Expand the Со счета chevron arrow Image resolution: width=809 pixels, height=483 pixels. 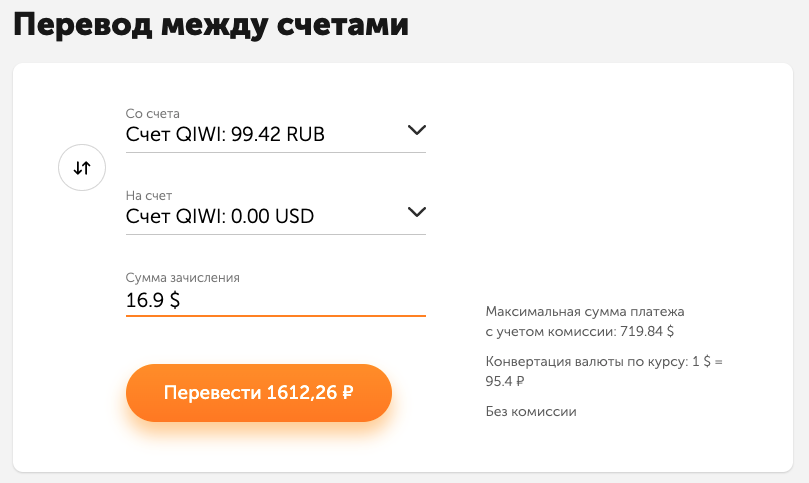(416, 130)
